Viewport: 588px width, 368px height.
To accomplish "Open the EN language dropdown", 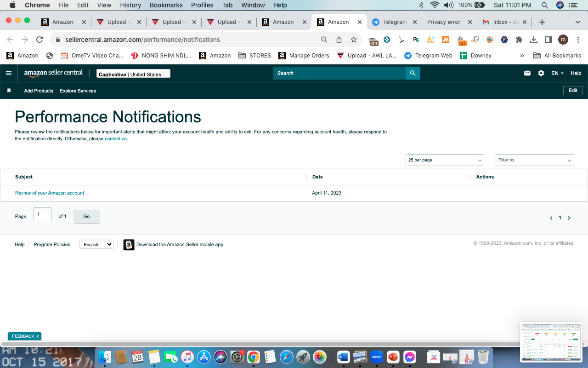I will coord(557,73).
